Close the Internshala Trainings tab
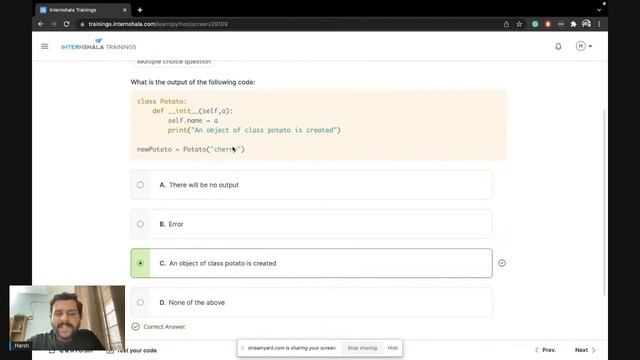The width and height of the screenshot is (640, 360). click(124, 10)
